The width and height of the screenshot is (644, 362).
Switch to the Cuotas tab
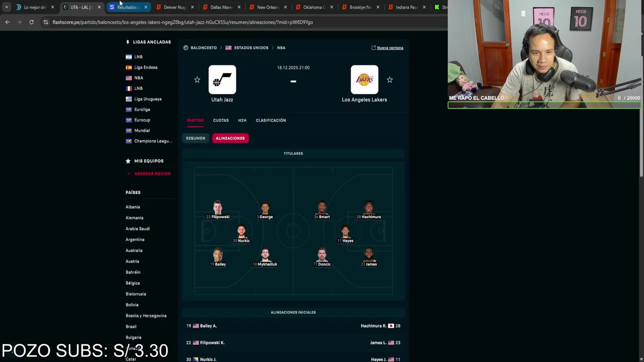(x=221, y=120)
